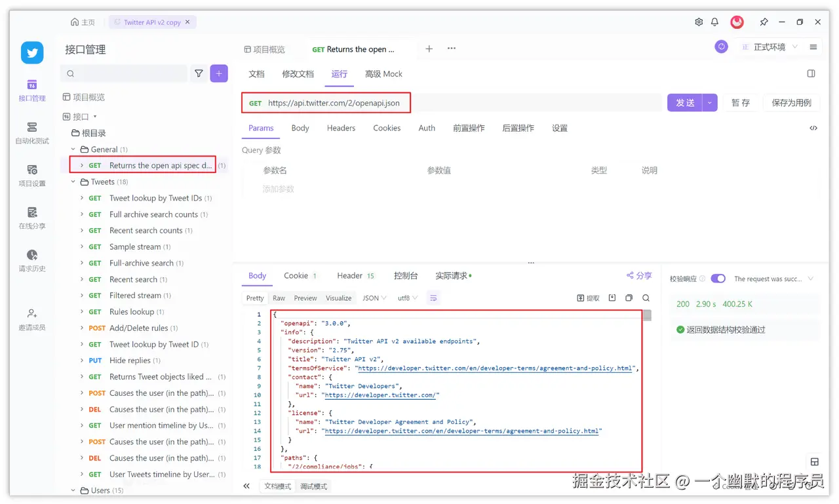Screen dimensions: 839x504
Task: Open the settings gear in title bar
Action: click(x=699, y=22)
